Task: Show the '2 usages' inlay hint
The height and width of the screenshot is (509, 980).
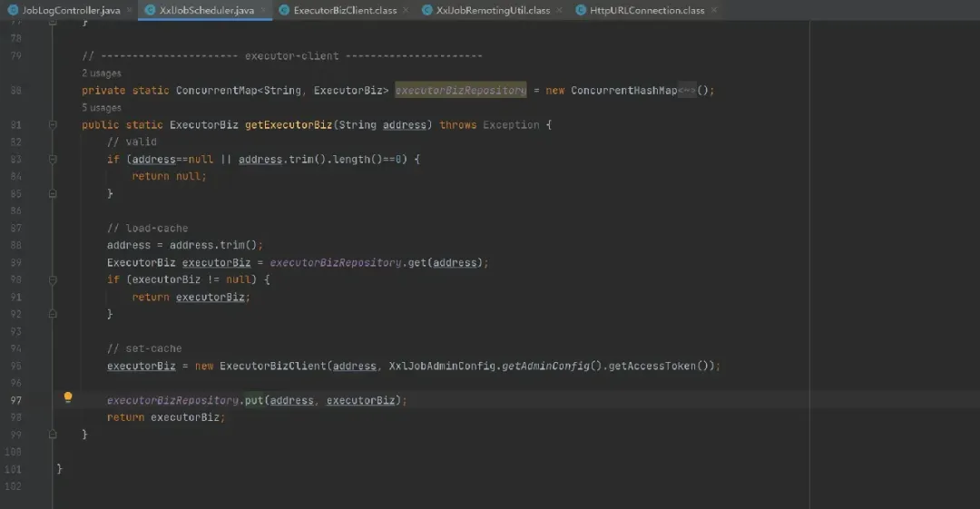Action: (x=102, y=73)
